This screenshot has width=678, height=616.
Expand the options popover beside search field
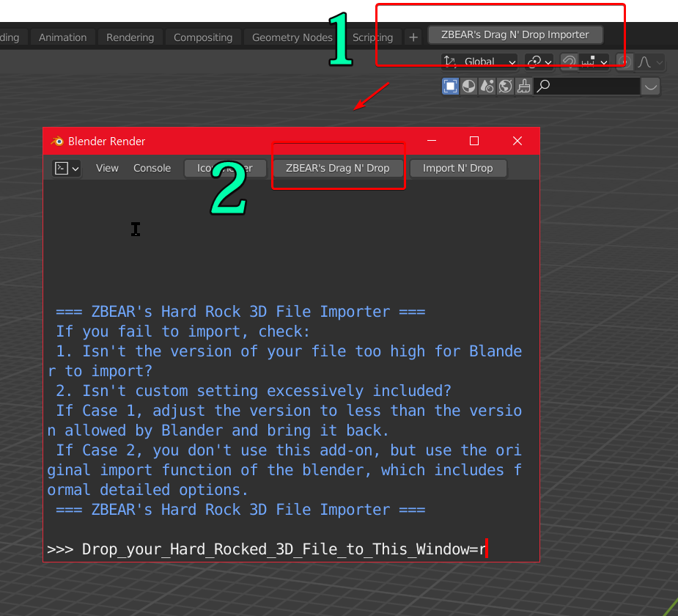(x=651, y=87)
